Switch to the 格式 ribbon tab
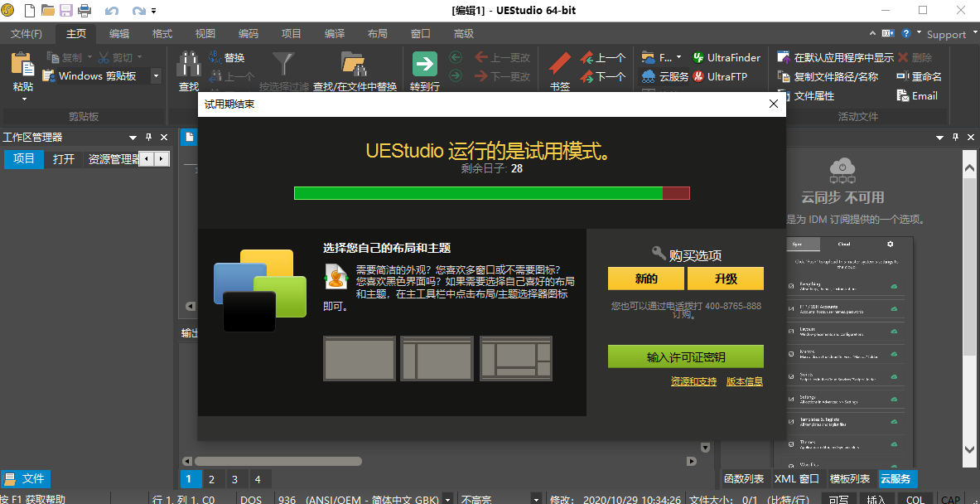This screenshot has width=980, height=504. tap(162, 34)
